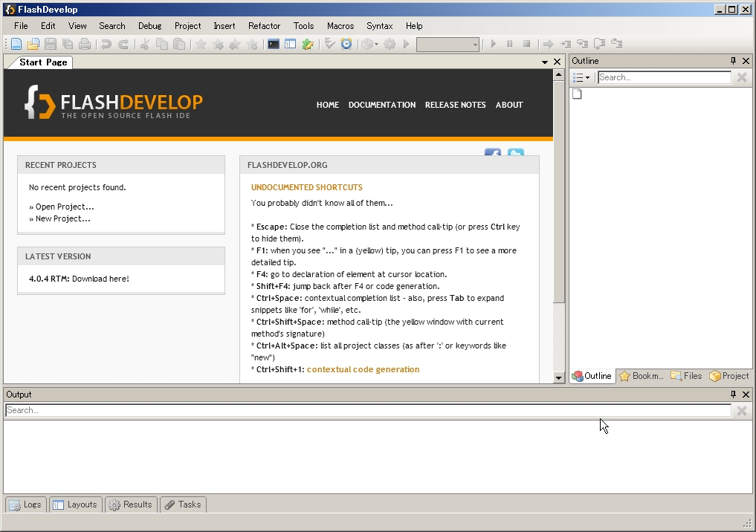The width and height of the screenshot is (756, 532).
Task: Click the Open File folder icon
Action: pos(33,45)
